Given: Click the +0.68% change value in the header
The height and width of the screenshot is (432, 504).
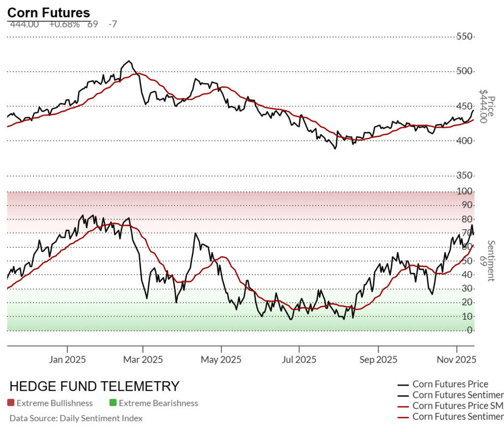Looking at the screenshot, I should 64,24.
